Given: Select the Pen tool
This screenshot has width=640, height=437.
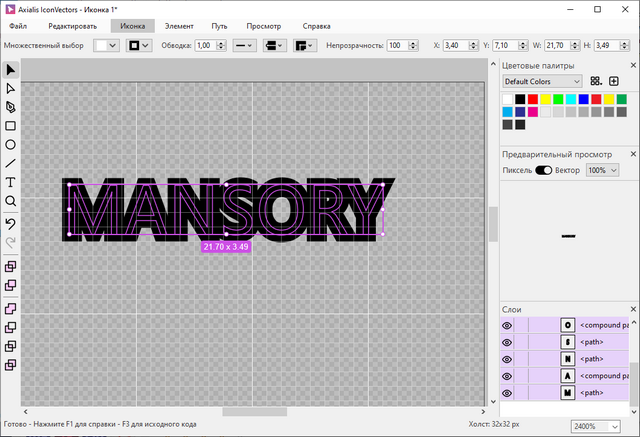Looking at the screenshot, I should point(11,107).
